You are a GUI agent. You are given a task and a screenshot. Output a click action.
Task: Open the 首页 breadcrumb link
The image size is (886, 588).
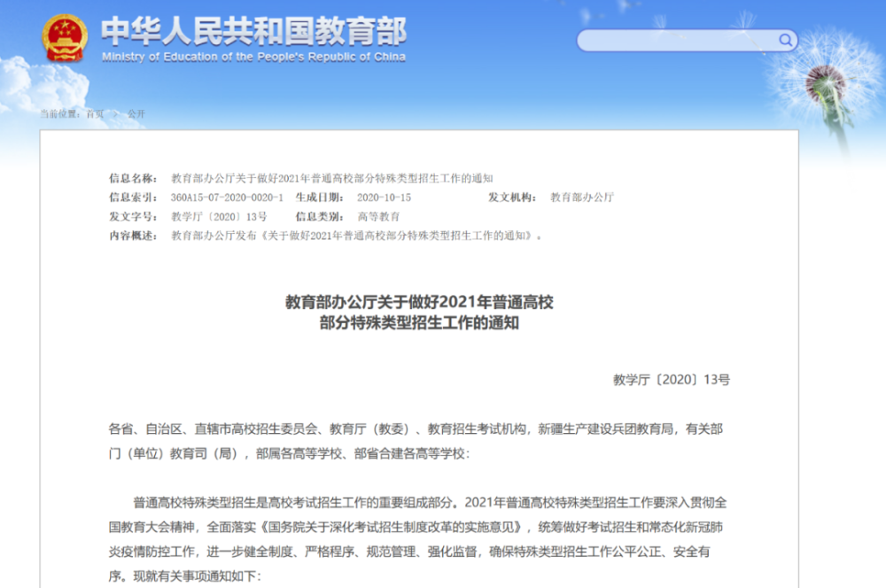click(x=95, y=114)
